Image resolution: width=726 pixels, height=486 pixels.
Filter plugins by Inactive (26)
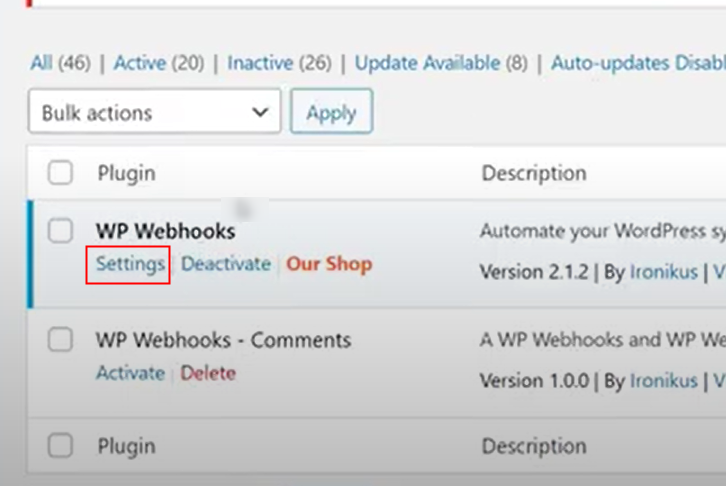(279, 62)
